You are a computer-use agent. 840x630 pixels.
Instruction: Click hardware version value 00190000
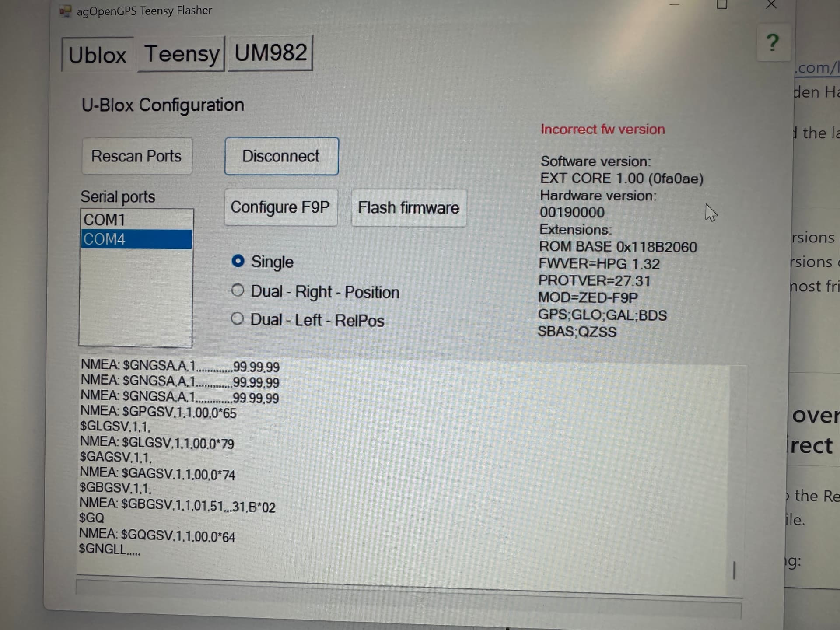pyautogui.click(x=572, y=213)
